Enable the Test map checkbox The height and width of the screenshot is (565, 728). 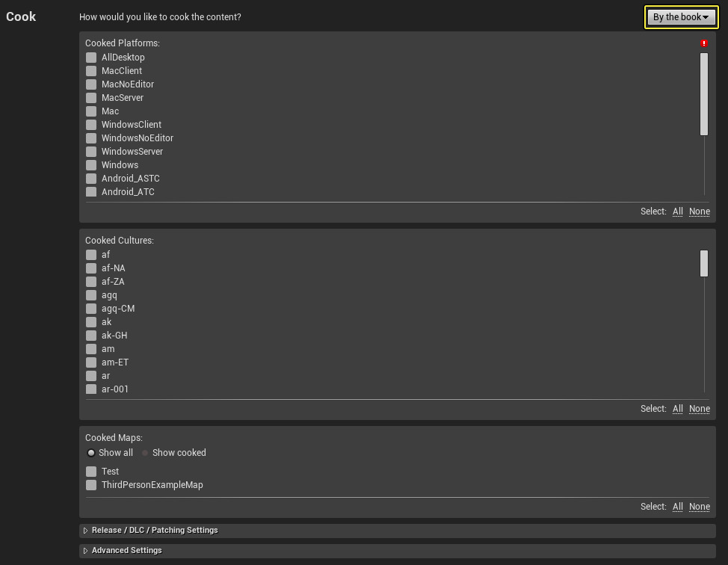click(91, 472)
